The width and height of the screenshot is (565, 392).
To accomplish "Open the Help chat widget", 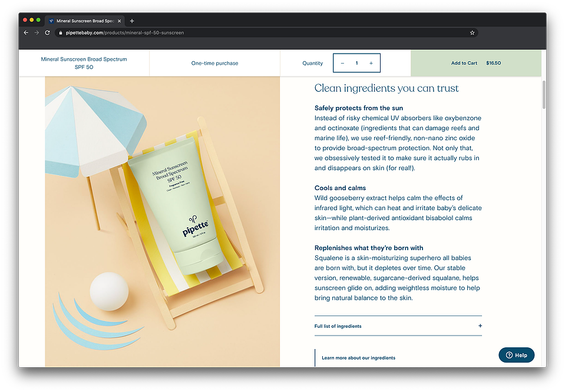I will [516, 356].
